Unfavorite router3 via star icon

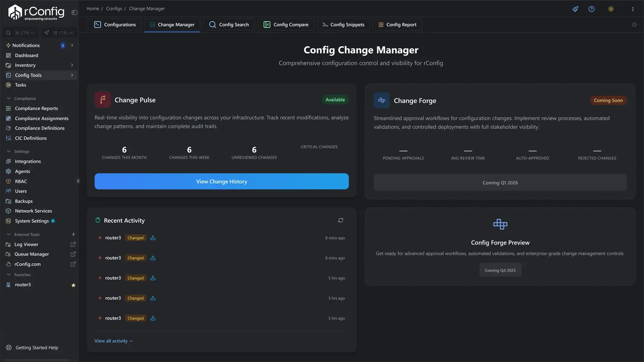pos(73,285)
